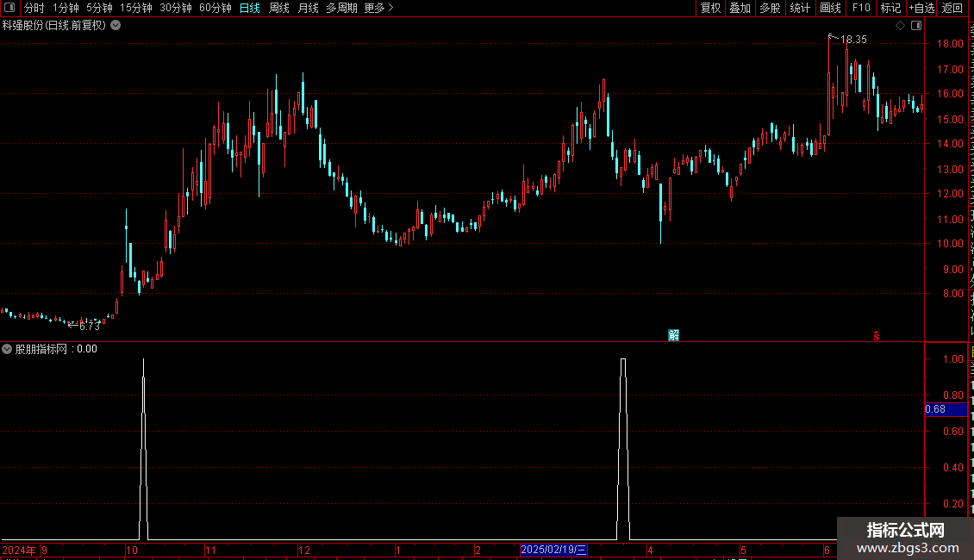The height and width of the screenshot is (560, 974).
Task: Open 多周期 multi-period view
Action: coord(341,8)
